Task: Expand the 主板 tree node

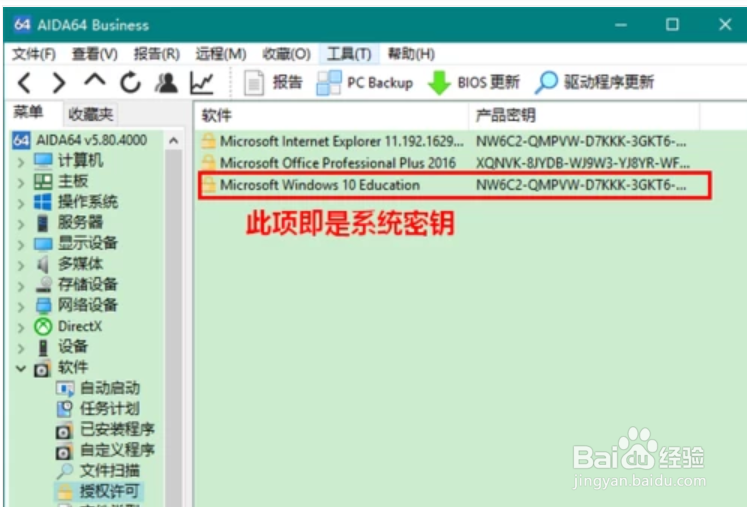Action: (20, 183)
